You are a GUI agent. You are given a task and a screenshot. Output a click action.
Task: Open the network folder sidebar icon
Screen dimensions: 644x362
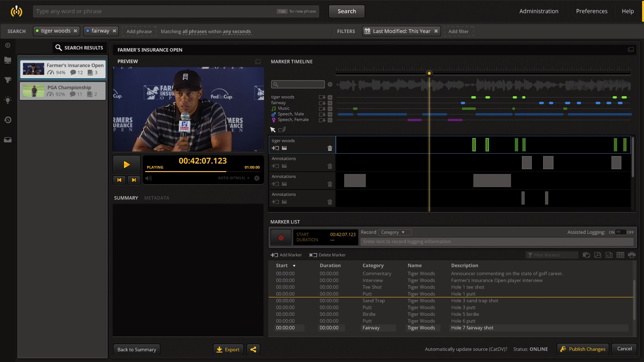[8, 60]
